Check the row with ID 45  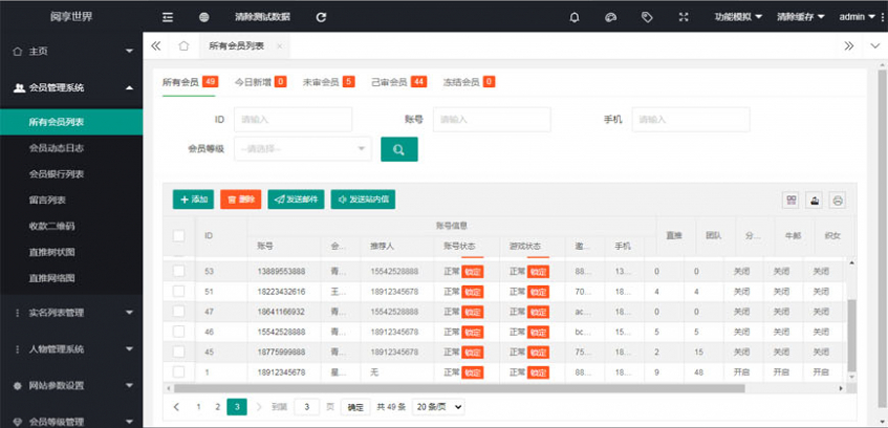178,352
